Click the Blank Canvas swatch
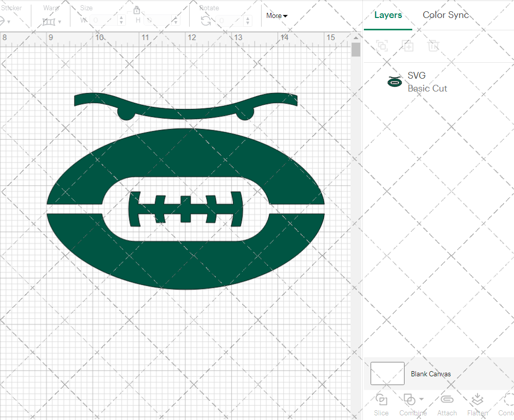Image resolution: width=514 pixels, height=420 pixels. (387, 373)
